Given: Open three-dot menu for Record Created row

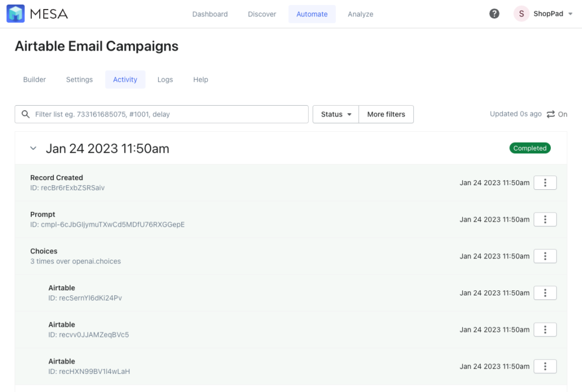Looking at the screenshot, I should pyautogui.click(x=545, y=182).
